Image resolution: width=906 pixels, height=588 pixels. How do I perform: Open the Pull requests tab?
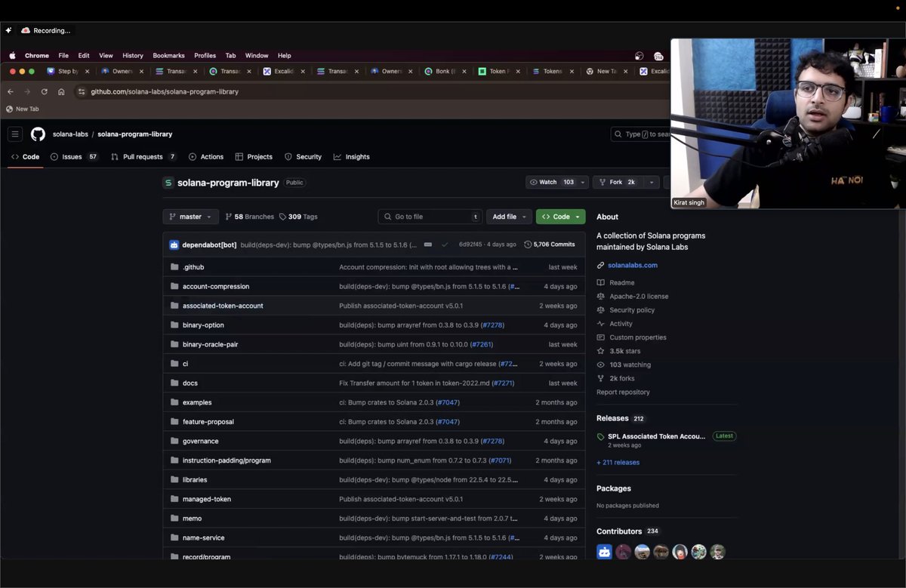tap(143, 157)
